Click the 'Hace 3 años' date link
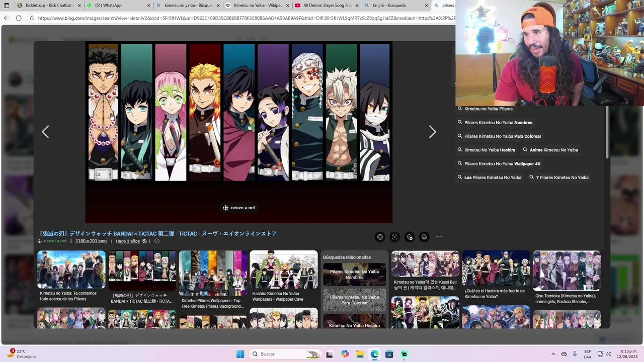The image size is (644, 362). (x=128, y=241)
